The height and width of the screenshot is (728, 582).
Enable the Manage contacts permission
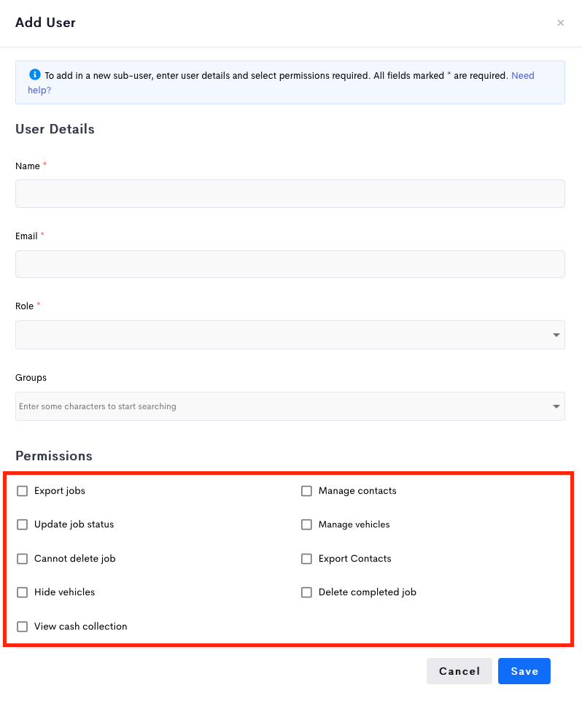point(306,491)
